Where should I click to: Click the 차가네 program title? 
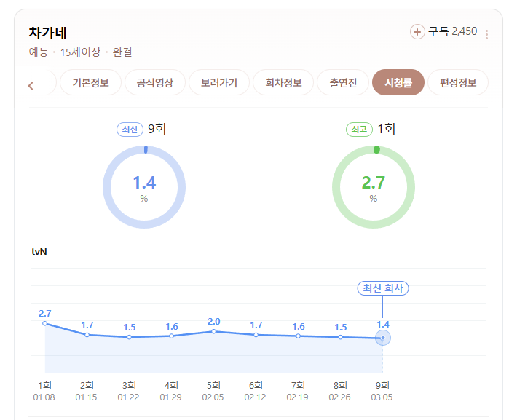[48, 33]
